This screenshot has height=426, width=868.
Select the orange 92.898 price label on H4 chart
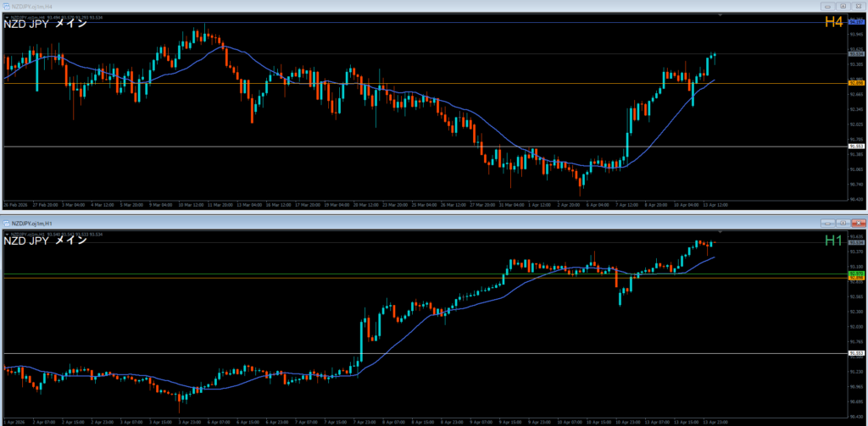coord(855,84)
